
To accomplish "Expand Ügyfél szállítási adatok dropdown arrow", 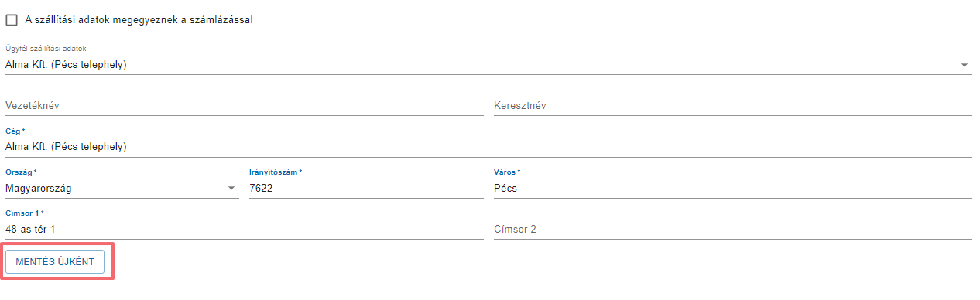I will (x=965, y=65).
